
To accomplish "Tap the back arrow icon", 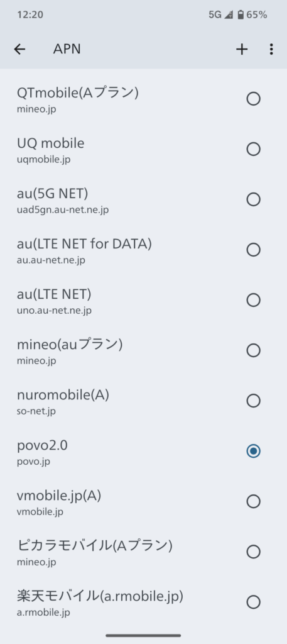I will coord(19,49).
